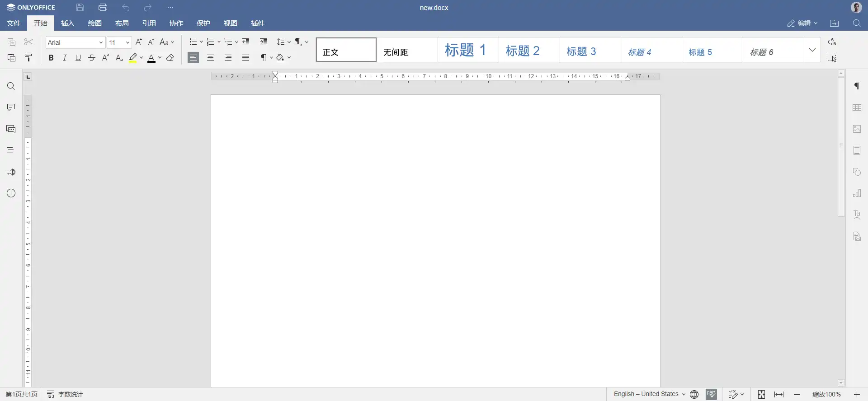Open the Find search icon in left sidebar
The height and width of the screenshot is (401, 868).
[11, 86]
